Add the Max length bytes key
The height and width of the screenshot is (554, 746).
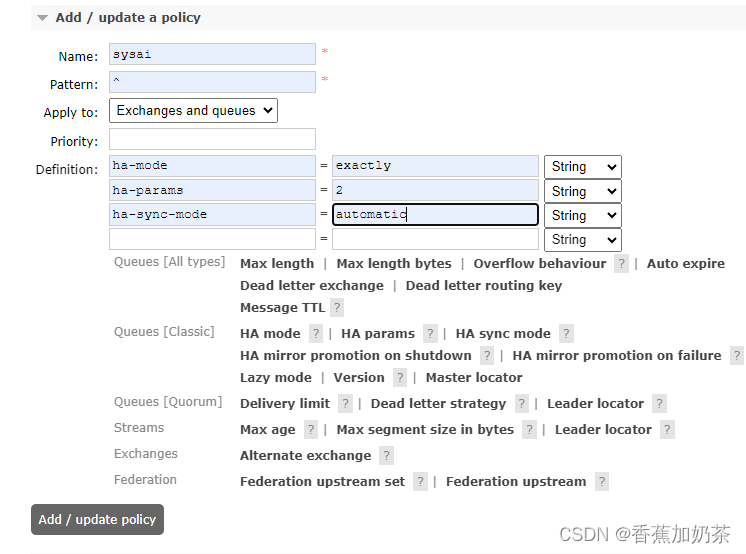tap(394, 264)
